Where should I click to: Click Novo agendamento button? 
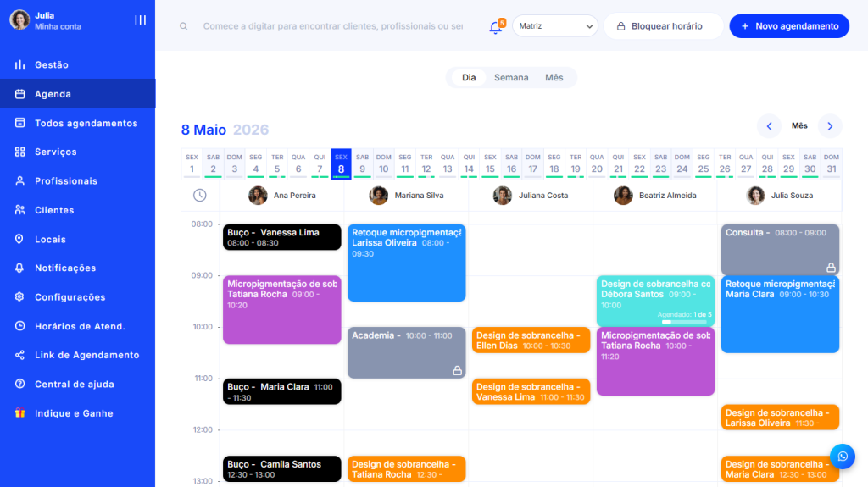789,26
